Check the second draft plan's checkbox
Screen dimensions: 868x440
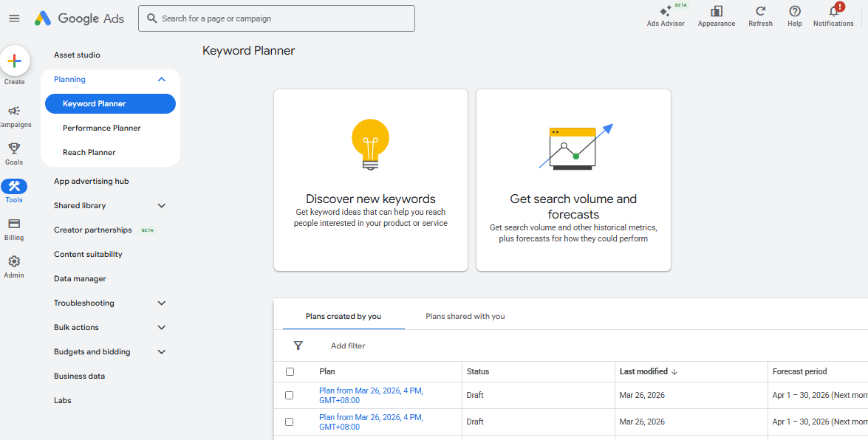(290, 422)
